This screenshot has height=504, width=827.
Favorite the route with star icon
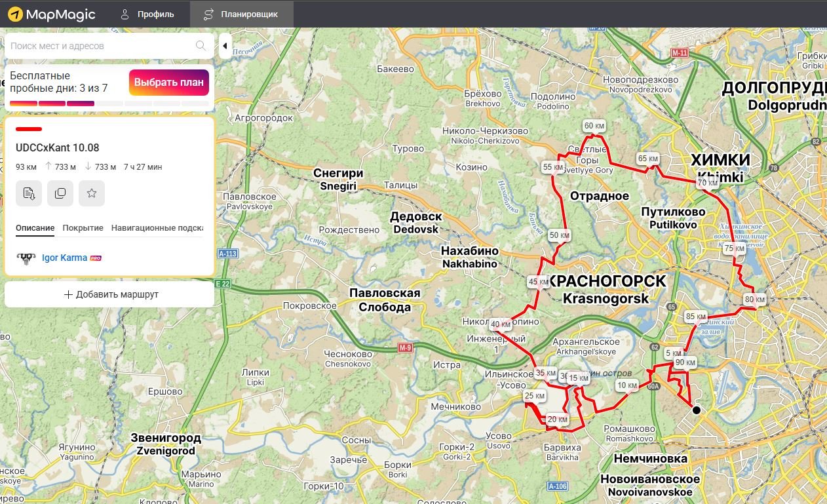[92, 193]
